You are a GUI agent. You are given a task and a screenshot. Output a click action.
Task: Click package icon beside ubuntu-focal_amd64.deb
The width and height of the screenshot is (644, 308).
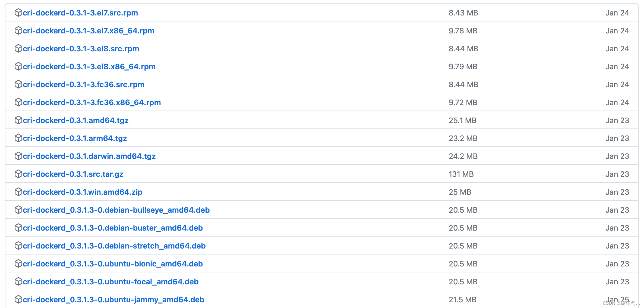(x=18, y=281)
